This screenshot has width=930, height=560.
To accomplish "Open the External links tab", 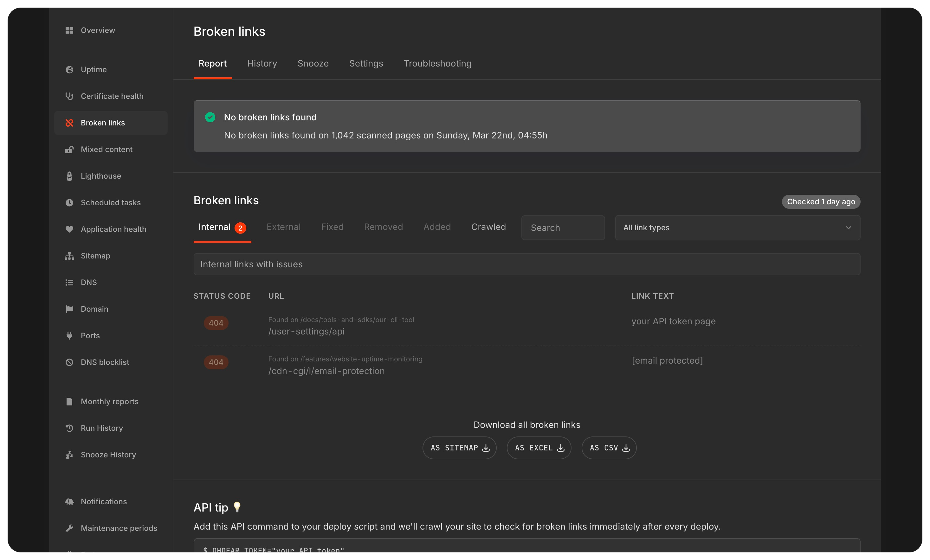I will 283,227.
